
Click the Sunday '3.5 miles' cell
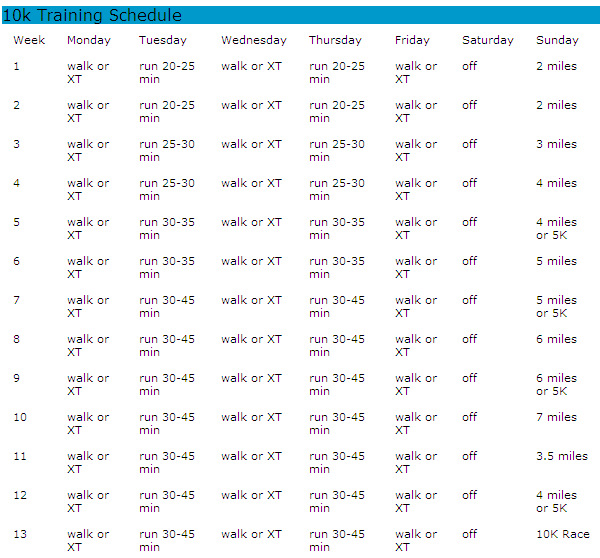pyautogui.click(x=562, y=457)
